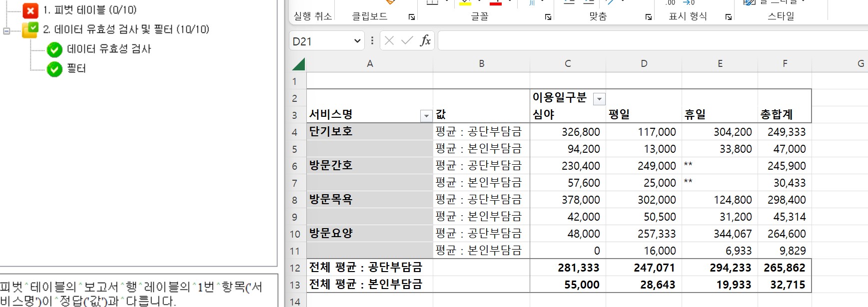Select column D header
The width and height of the screenshot is (868, 307).
point(644,63)
